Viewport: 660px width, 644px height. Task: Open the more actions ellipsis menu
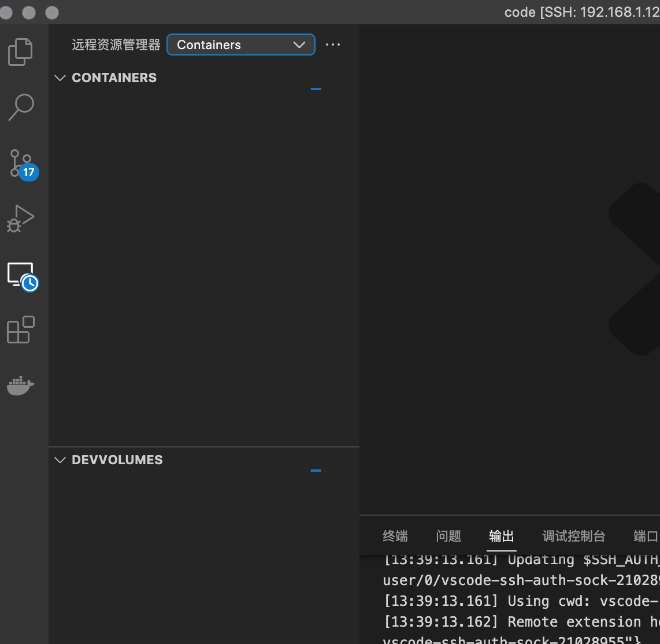[333, 45]
